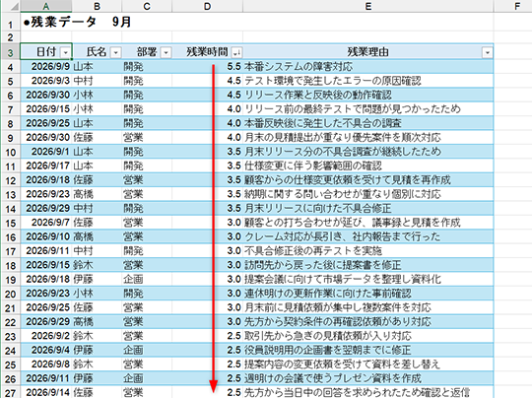Select column F header
The width and height of the screenshot is (532, 398).
pyautogui.click(x=517, y=6)
